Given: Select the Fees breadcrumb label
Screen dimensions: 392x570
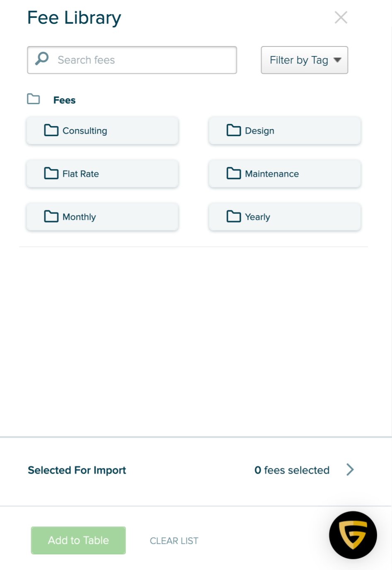Looking at the screenshot, I should (64, 100).
